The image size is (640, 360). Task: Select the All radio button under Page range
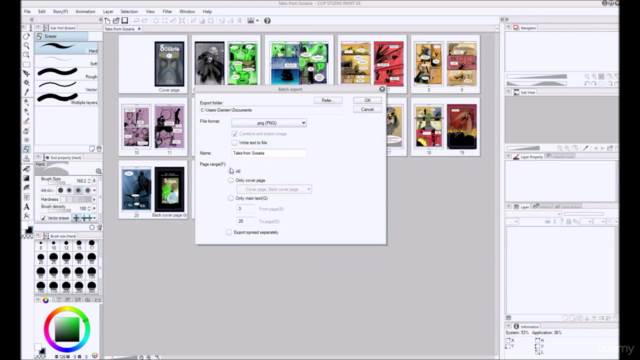click(231, 171)
